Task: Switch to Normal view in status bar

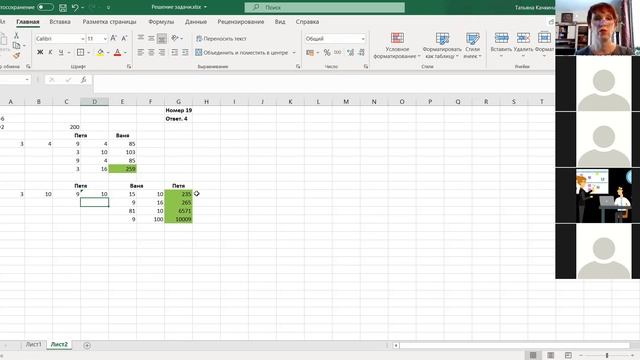Action: pos(533,356)
